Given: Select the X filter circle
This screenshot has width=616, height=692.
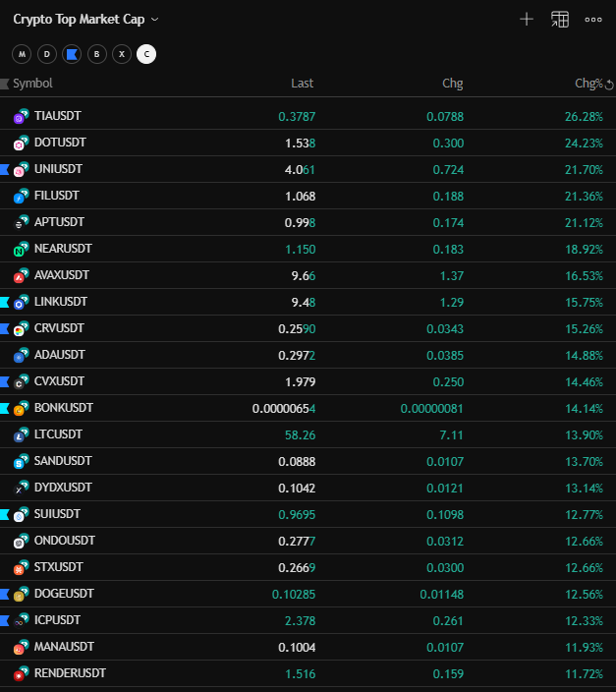Looking at the screenshot, I should click(x=122, y=54).
